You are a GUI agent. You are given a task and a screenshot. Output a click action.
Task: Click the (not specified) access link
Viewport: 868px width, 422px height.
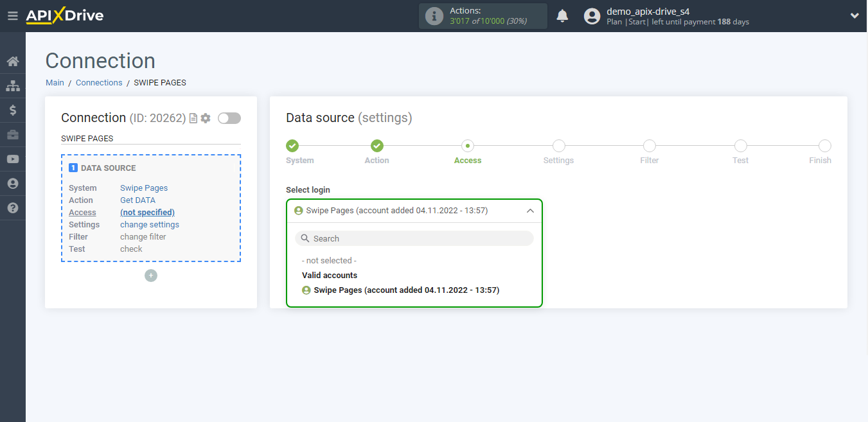point(147,213)
